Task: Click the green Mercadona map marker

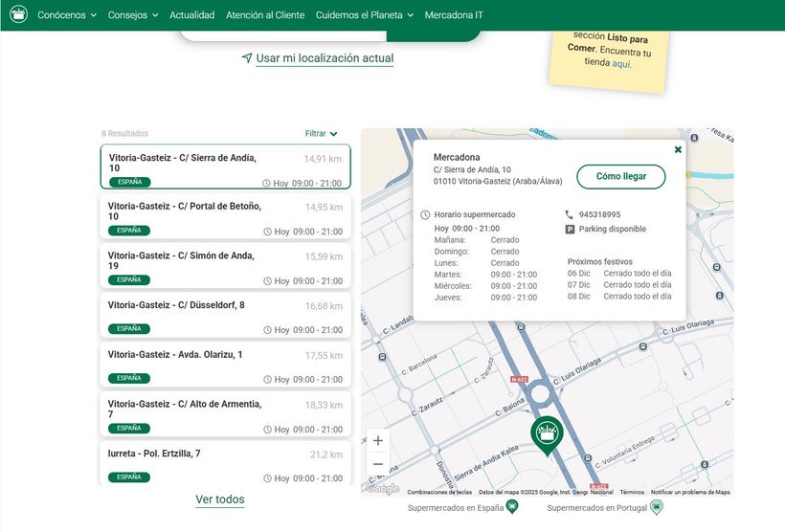Action: pyautogui.click(x=547, y=435)
